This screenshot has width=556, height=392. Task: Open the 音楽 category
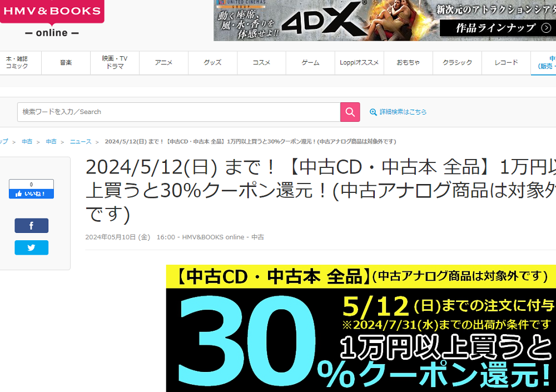[x=66, y=62]
